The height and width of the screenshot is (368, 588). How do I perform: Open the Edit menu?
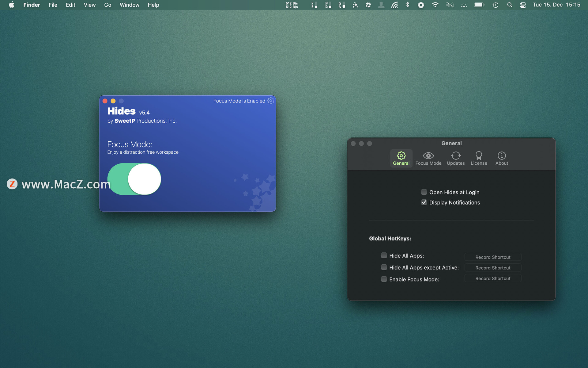[70, 5]
